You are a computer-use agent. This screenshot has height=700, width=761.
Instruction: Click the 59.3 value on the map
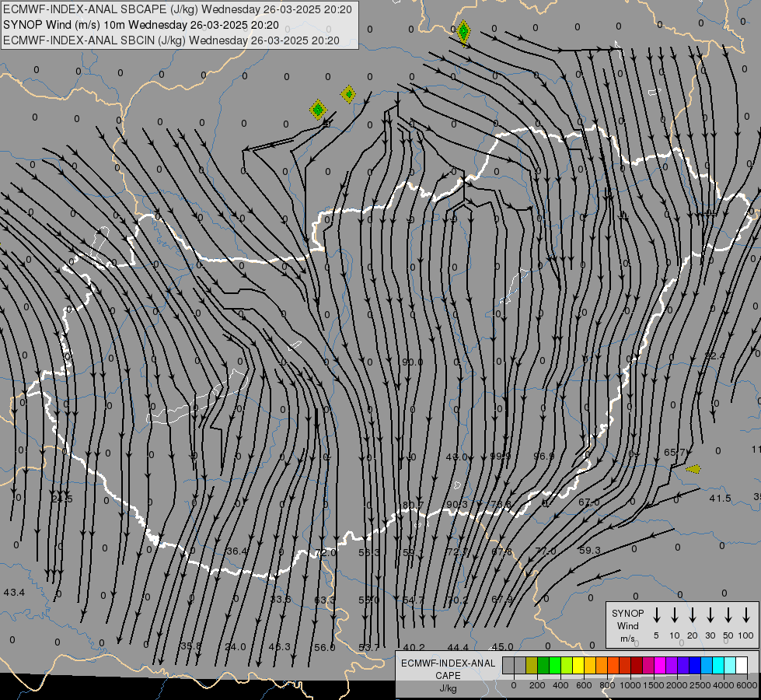tap(590, 551)
